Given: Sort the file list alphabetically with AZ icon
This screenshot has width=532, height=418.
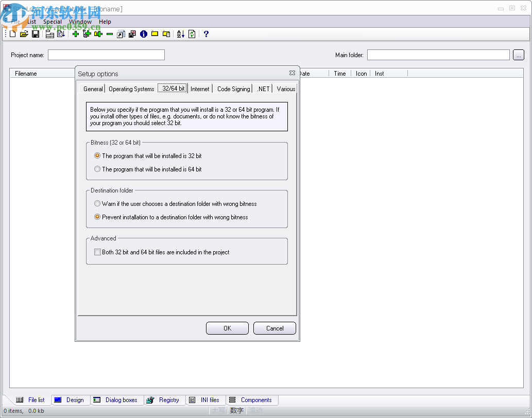Looking at the screenshot, I should [181, 34].
